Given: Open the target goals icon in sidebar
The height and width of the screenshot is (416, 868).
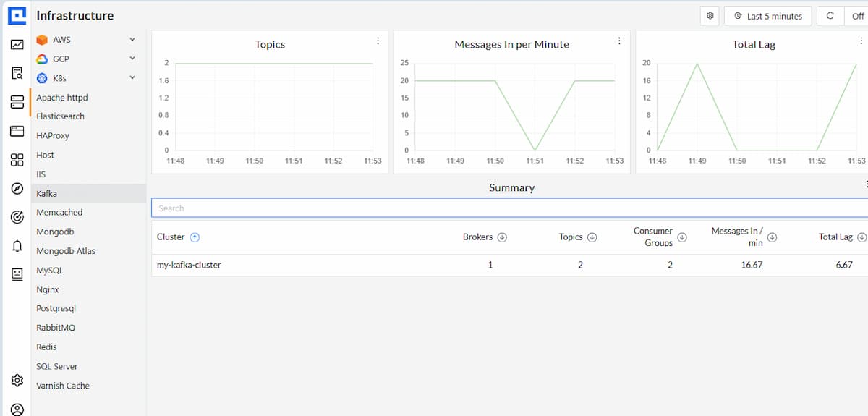Looking at the screenshot, I should (17, 217).
